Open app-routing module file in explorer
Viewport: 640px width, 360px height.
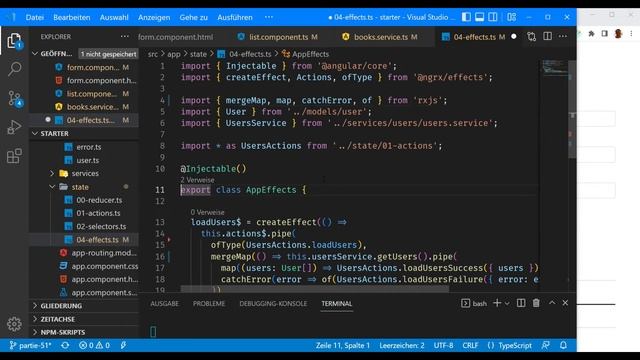tap(104, 253)
